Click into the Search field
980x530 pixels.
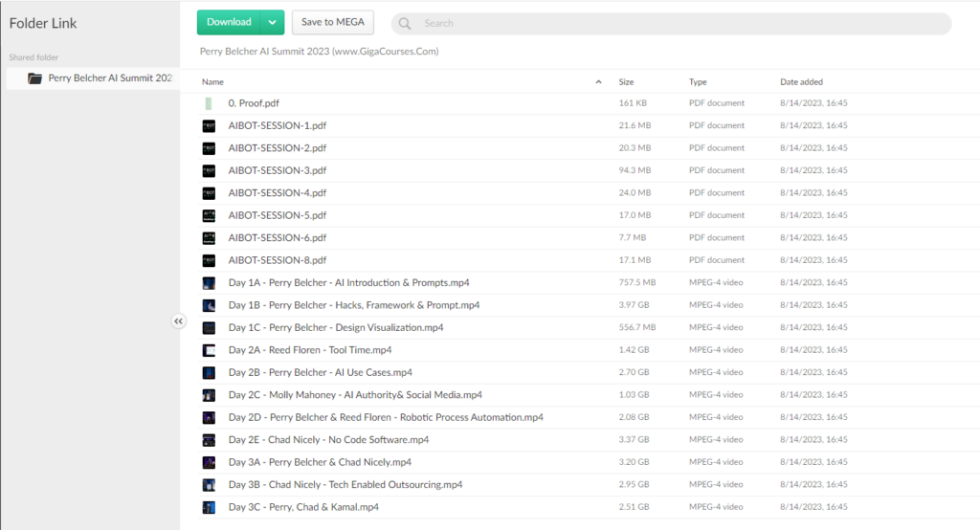click(x=670, y=24)
